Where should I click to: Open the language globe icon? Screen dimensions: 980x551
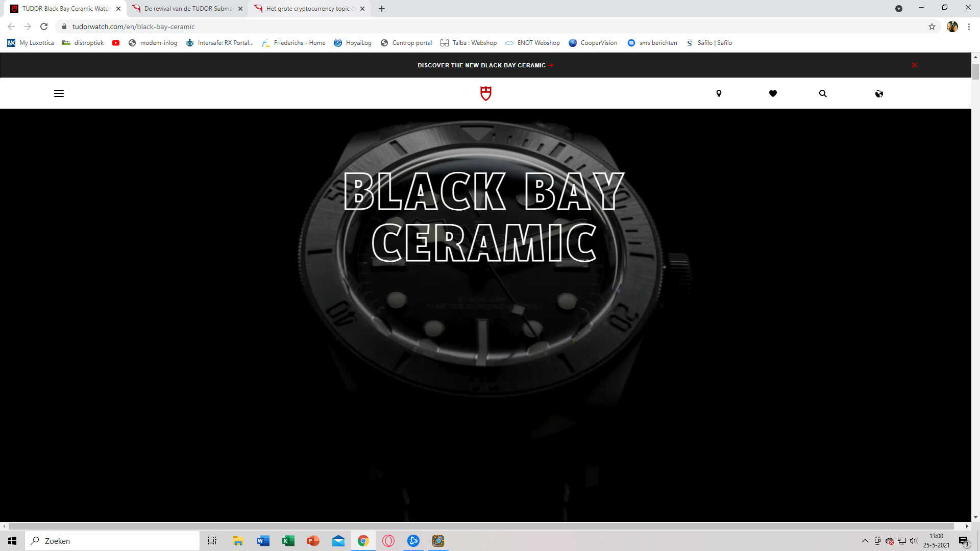tap(879, 93)
